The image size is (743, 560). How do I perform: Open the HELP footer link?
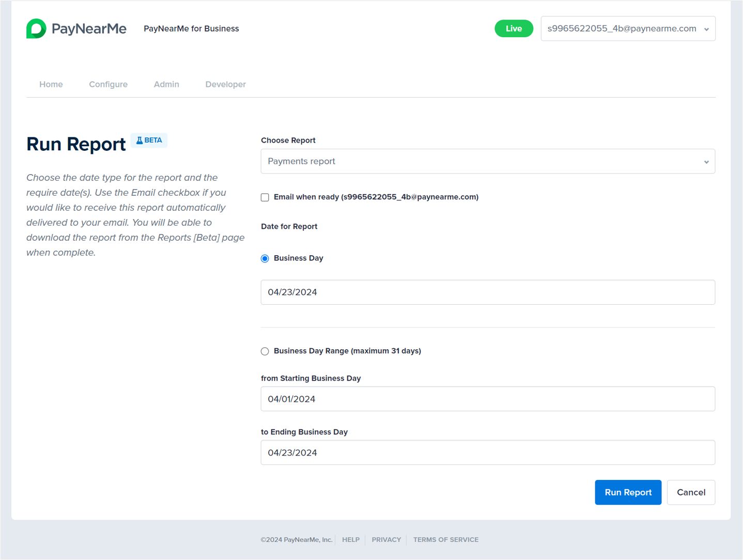click(x=351, y=540)
